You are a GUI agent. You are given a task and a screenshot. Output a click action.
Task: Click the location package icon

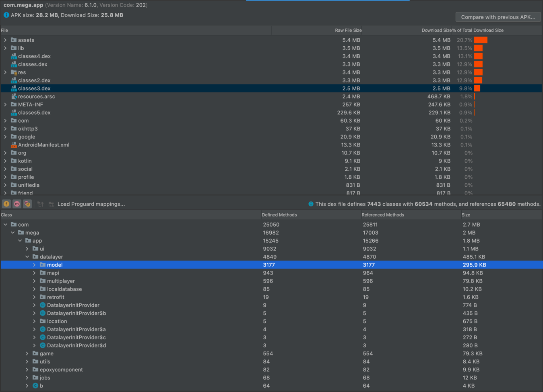pyautogui.click(x=43, y=321)
